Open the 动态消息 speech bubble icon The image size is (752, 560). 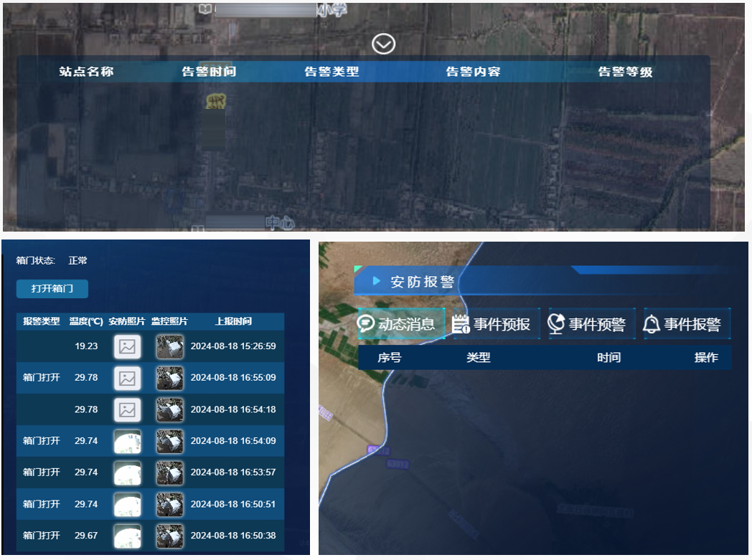368,323
